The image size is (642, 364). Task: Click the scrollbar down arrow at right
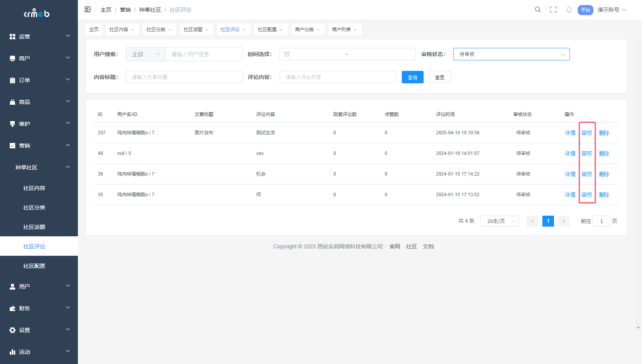point(638,328)
